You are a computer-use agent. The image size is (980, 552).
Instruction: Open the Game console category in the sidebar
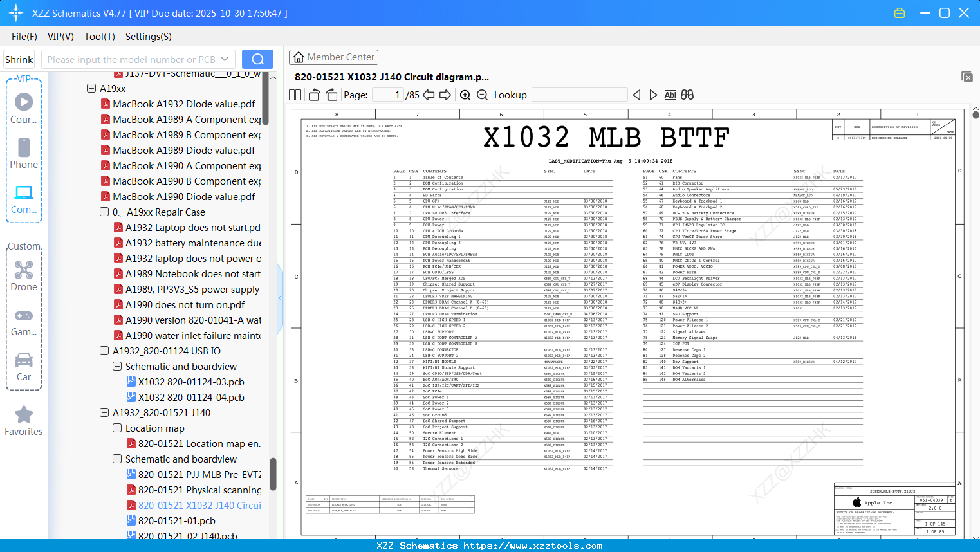pyautogui.click(x=24, y=322)
